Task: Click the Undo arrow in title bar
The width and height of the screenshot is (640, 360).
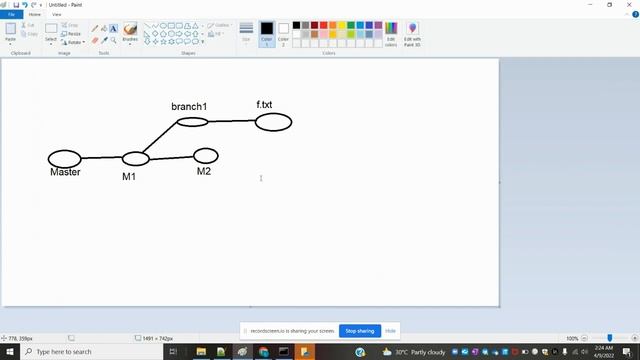Action: point(25,5)
